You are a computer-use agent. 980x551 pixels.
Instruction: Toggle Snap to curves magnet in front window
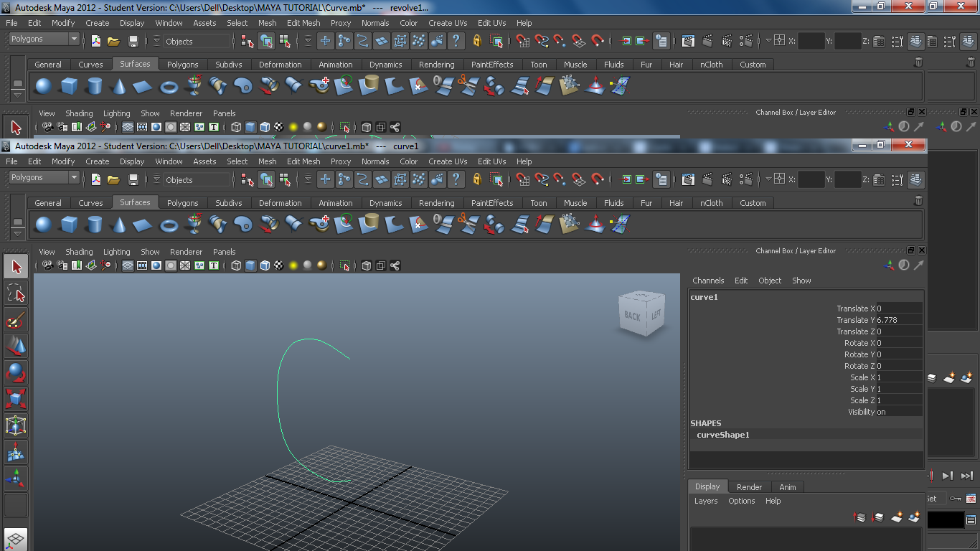point(542,179)
